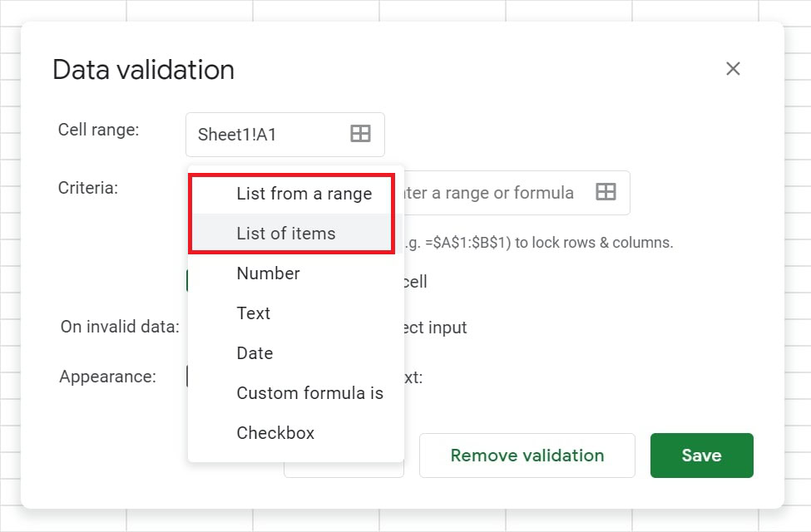The width and height of the screenshot is (811, 532).
Task: Close the Data validation dialog
Action: pyautogui.click(x=733, y=69)
